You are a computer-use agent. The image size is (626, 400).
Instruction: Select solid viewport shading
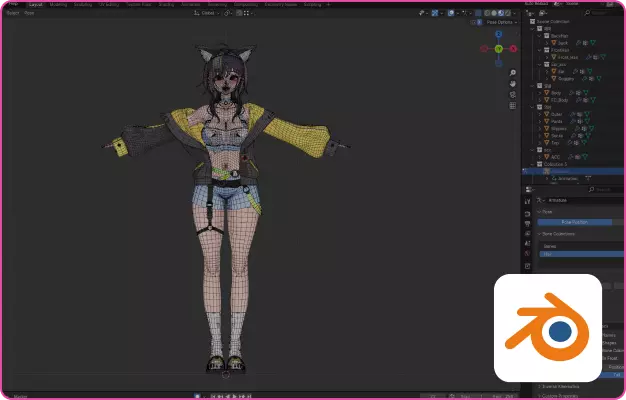[494, 13]
